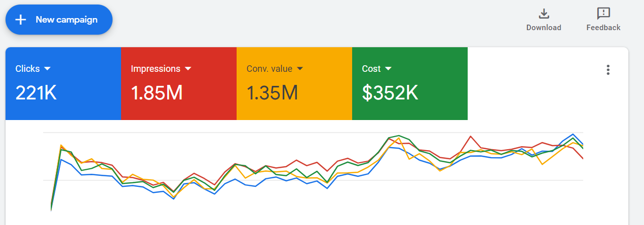The image size is (644, 225).
Task: Expand the Cost metric dropdown arrow
Action: pyautogui.click(x=388, y=69)
